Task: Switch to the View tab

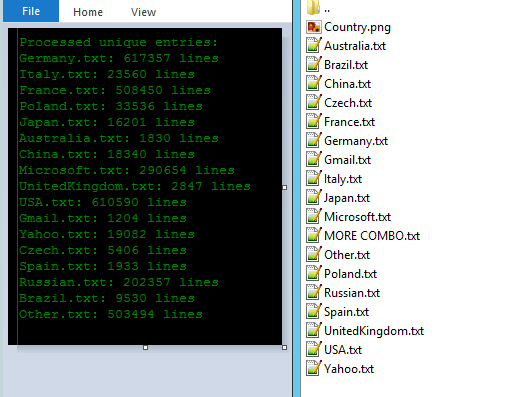Action: tap(143, 12)
